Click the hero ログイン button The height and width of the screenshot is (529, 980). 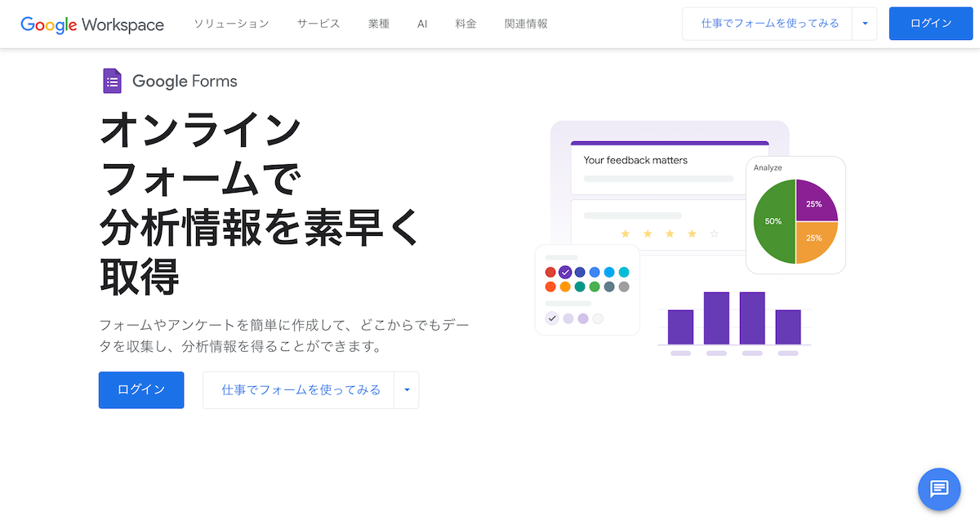point(141,390)
